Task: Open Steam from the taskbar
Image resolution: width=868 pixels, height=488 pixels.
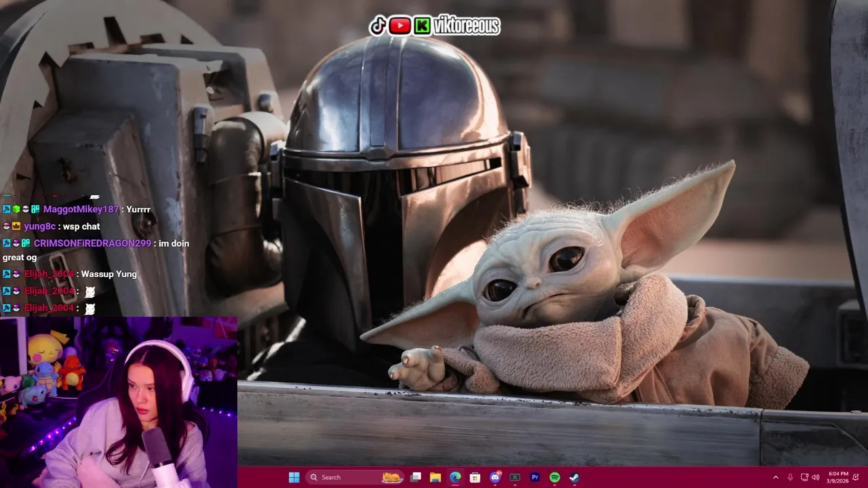Action: click(574, 477)
